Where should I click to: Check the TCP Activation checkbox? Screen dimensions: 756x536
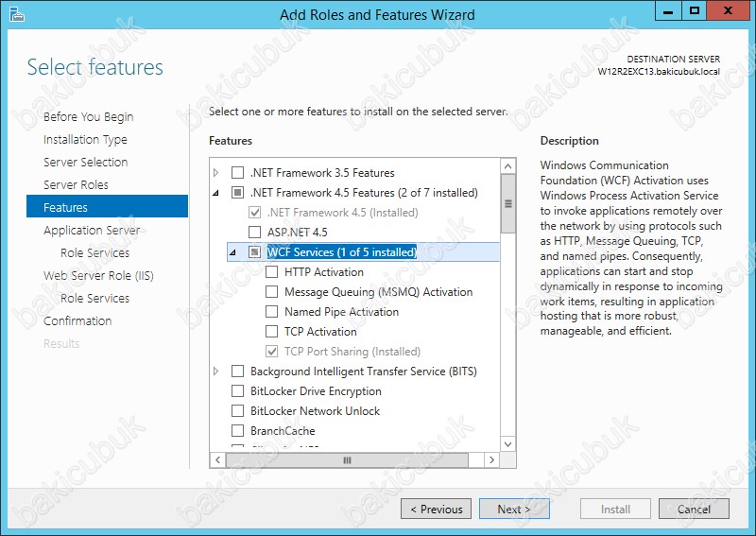tap(272, 332)
